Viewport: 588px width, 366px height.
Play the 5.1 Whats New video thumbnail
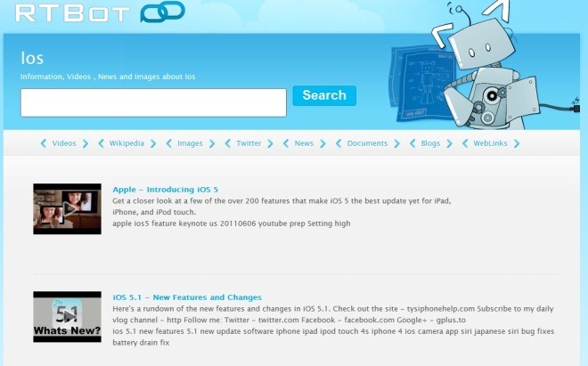(x=67, y=317)
